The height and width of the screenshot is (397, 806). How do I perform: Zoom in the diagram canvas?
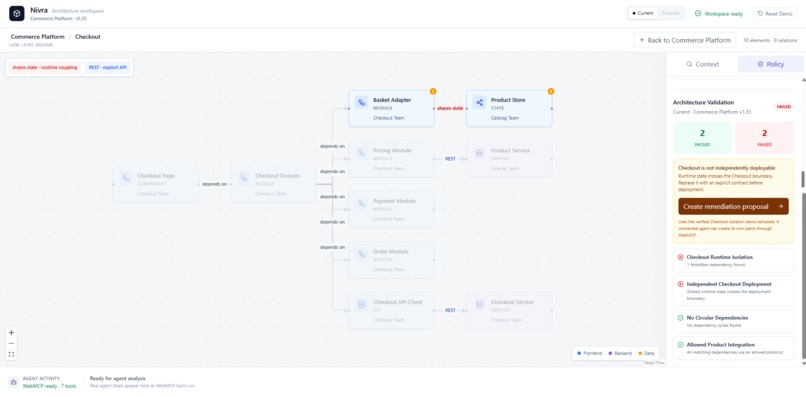coord(11,333)
